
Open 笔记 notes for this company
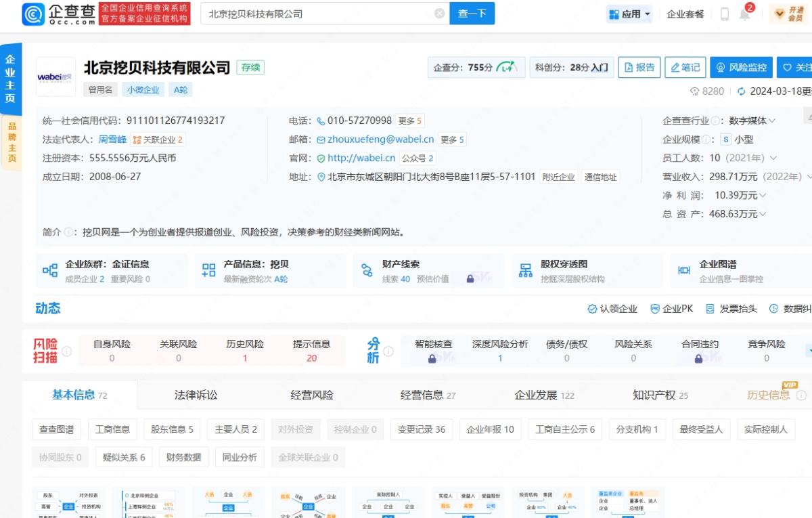[685, 67]
